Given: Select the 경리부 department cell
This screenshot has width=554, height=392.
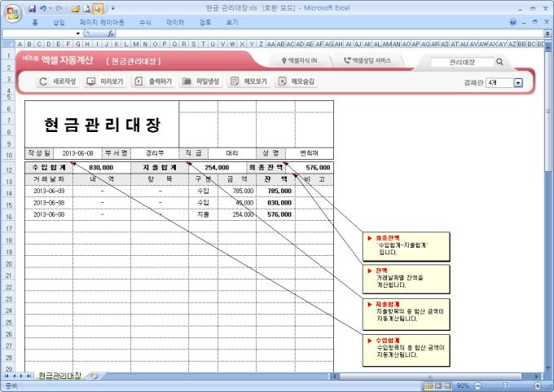Looking at the screenshot, I should click(155, 153).
